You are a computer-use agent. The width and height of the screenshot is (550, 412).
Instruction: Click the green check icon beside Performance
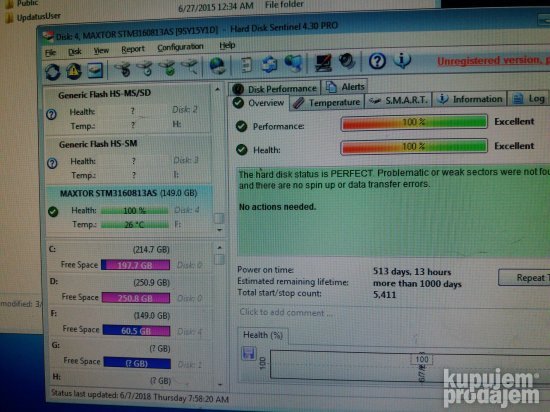(241, 126)
